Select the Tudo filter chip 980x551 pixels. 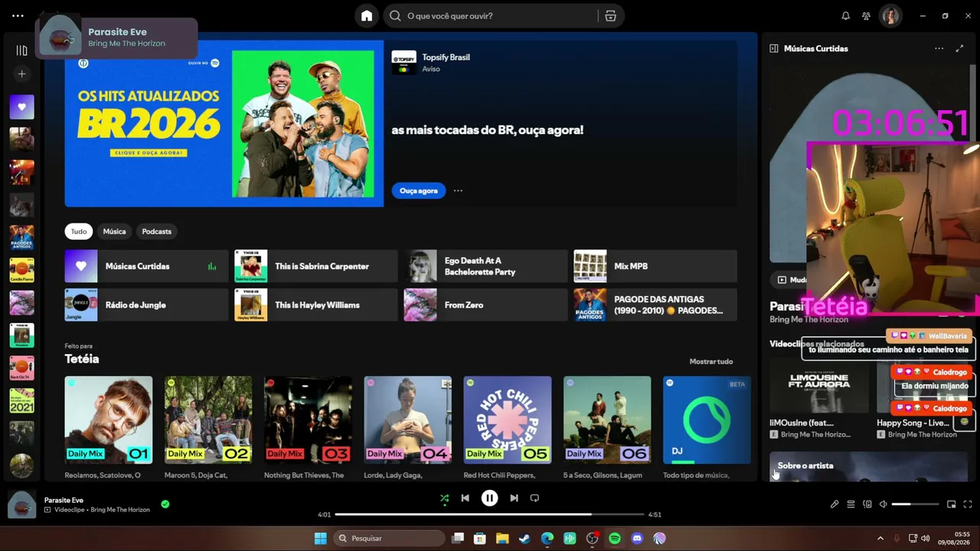coord(79,231)
